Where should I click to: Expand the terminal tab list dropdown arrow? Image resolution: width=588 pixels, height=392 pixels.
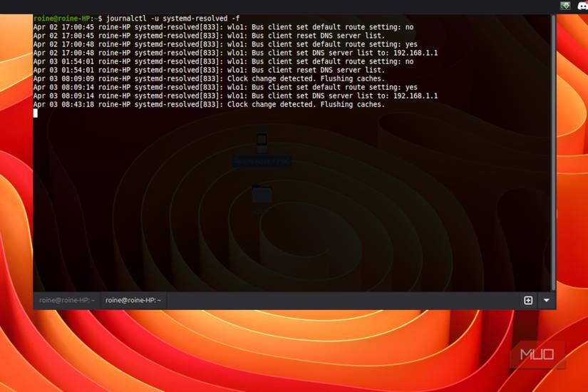547,301
